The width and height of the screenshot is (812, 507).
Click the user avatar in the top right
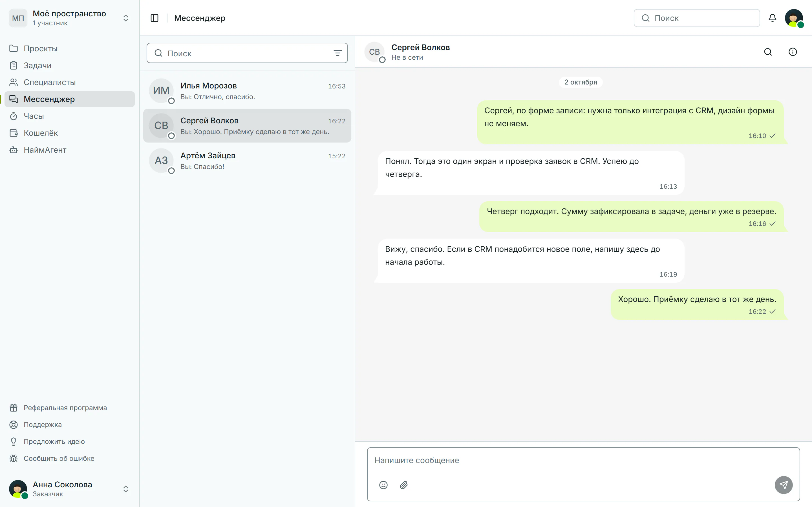[794, 18]
